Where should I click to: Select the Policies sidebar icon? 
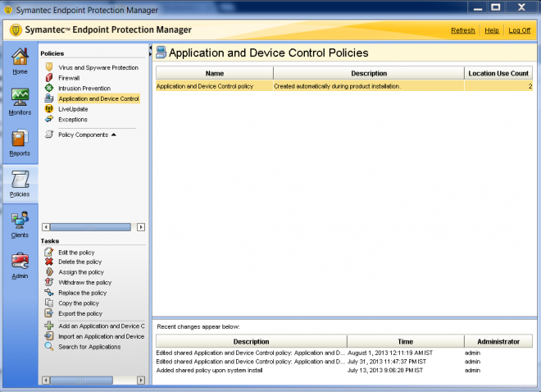click(x=20, y=179)
